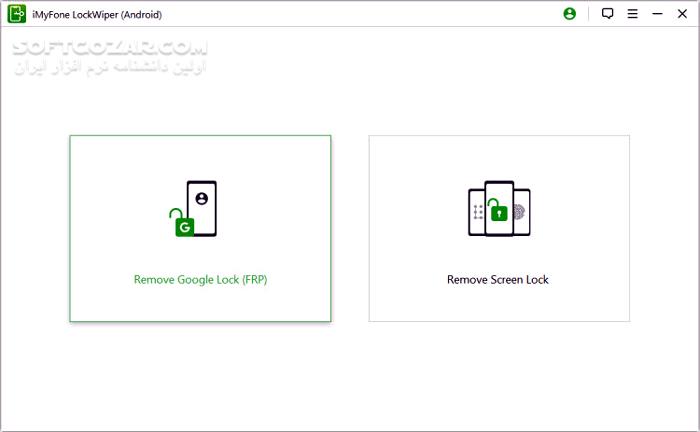The width and height of the screenshot is (700, 432).
Task: Open the user account profile icon
Action: 569,14
